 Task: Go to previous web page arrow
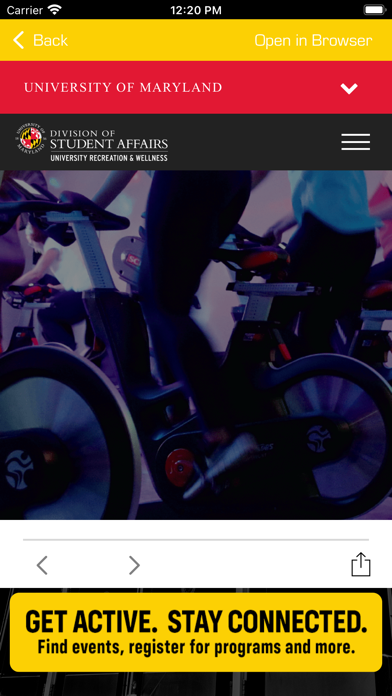click(42, 565)
